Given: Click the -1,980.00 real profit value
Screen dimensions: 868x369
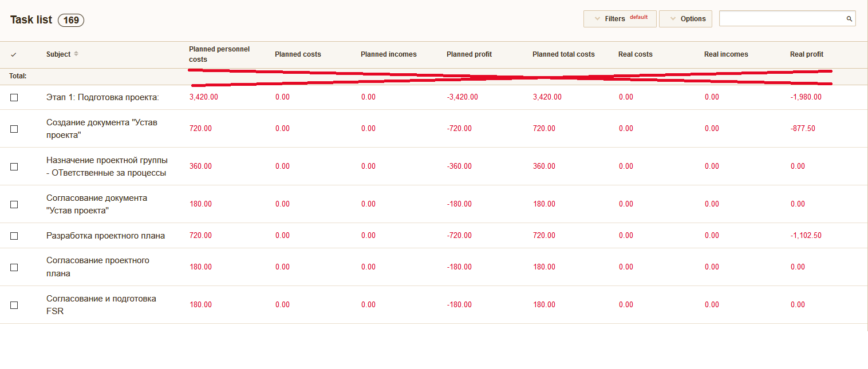Looking at the screenshot, I should pyautogui.click(x=806, y=97).
